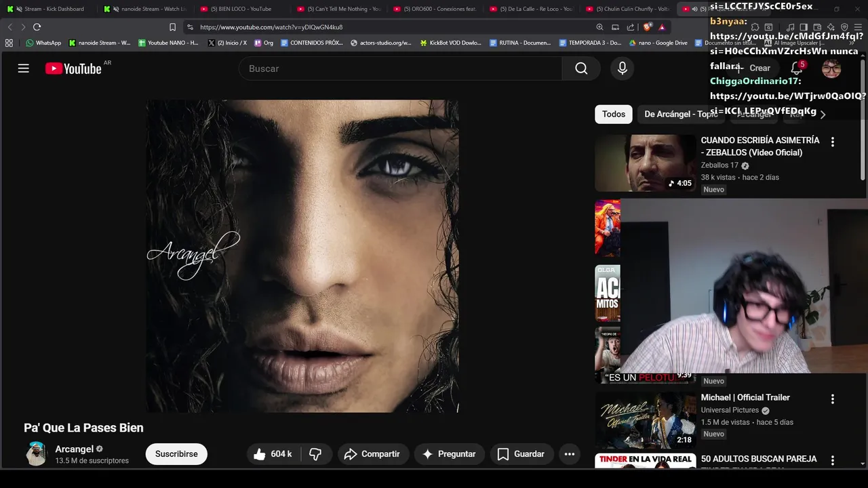868x488 pixels.
Task: Open Arcangel channel name link
Action: (x=74, y=449)
